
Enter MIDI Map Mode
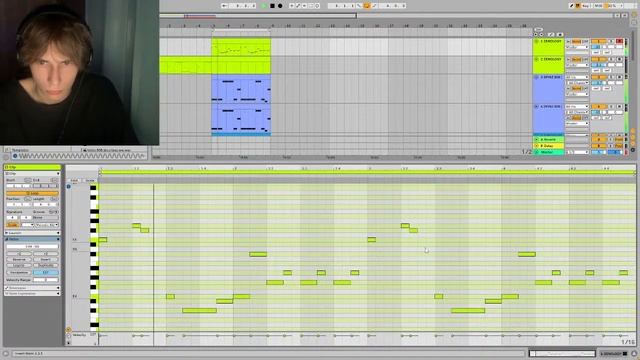point(598,6)
